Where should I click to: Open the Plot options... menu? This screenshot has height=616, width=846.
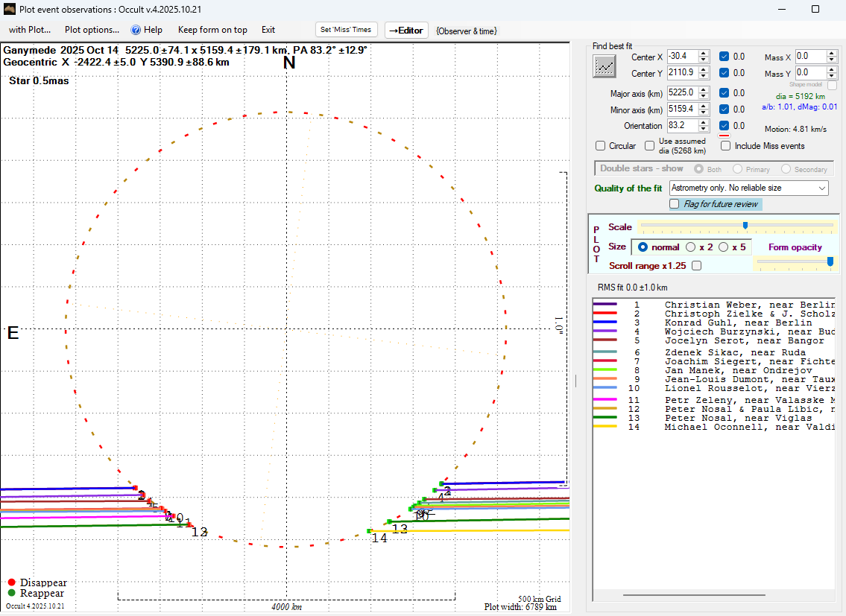click(x=92, y=30)
